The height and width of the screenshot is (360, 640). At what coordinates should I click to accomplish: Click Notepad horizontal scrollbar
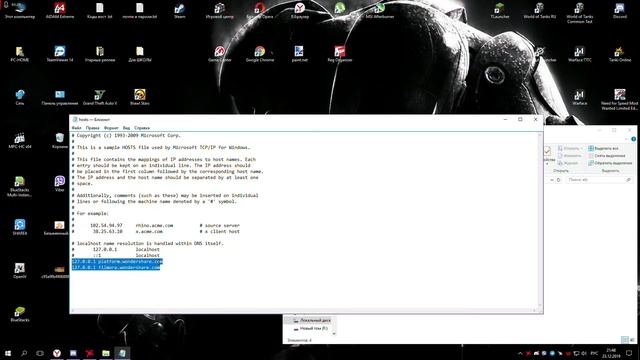click(304, 311)
